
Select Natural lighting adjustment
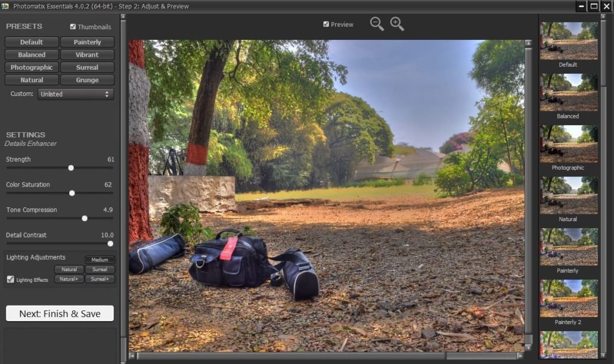pyautogui.click(x=69, y=269)
